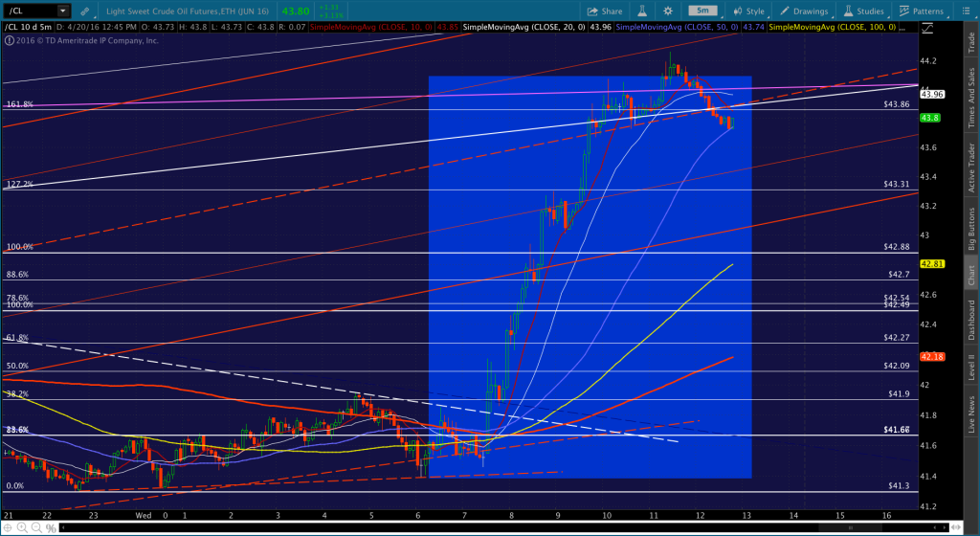
Task: Open the Style dropdown menu
Action: click(x=748, y=11)
